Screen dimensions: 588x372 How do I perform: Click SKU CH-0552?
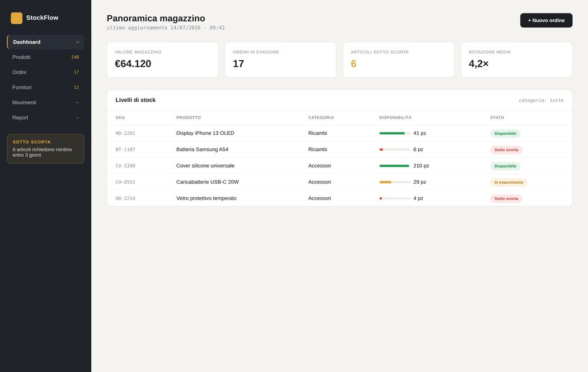click(x=125, y=182)
